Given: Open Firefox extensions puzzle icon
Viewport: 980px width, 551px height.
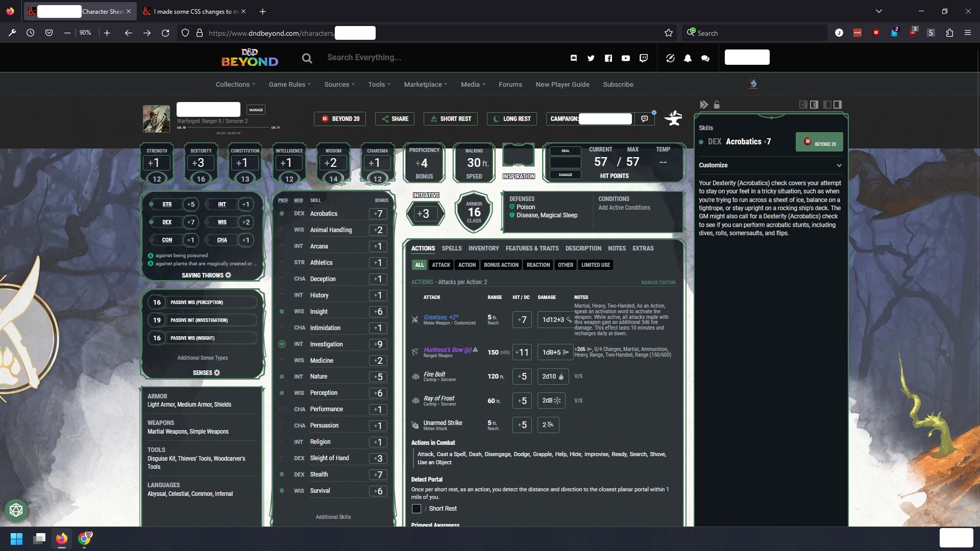Looking at the screenshot, I should point(949,33).
